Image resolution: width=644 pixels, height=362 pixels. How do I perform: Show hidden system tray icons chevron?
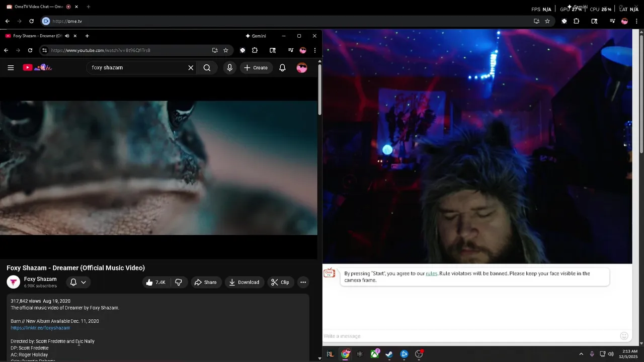(x=581, y=354)
